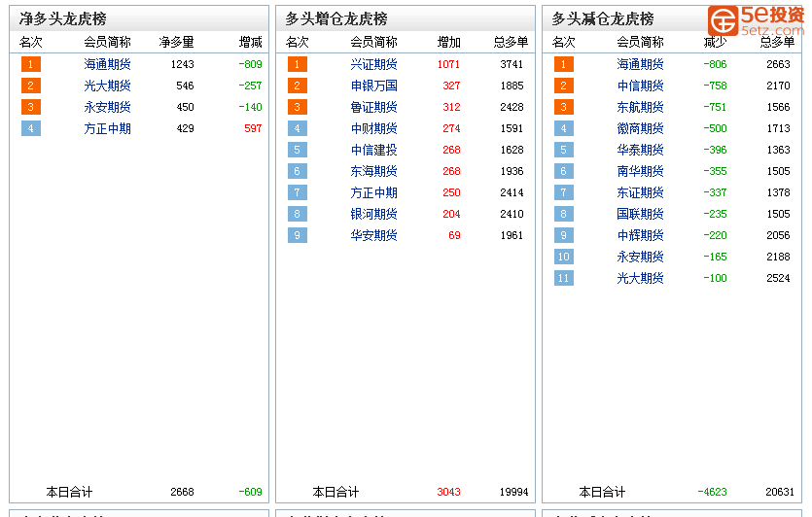Click net long value 1243
Screen dimensions: 812x517
tap(182, 64)
